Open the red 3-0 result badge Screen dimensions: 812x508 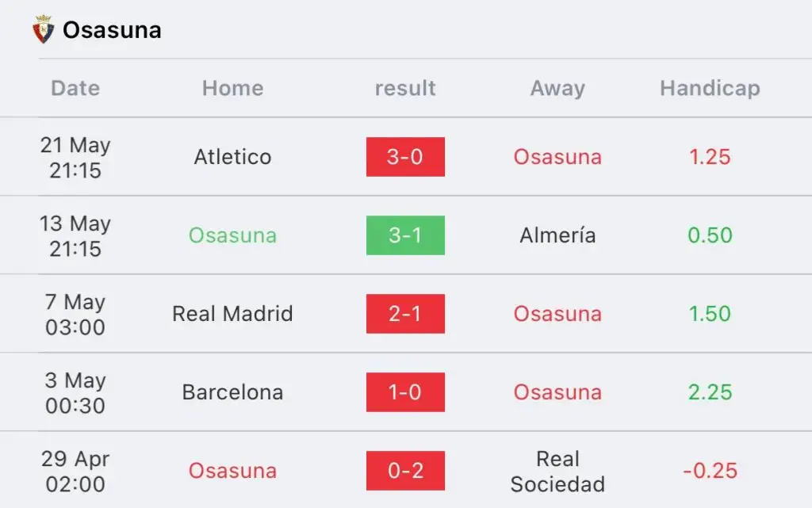pyautogui.click(x=405, y=157)
